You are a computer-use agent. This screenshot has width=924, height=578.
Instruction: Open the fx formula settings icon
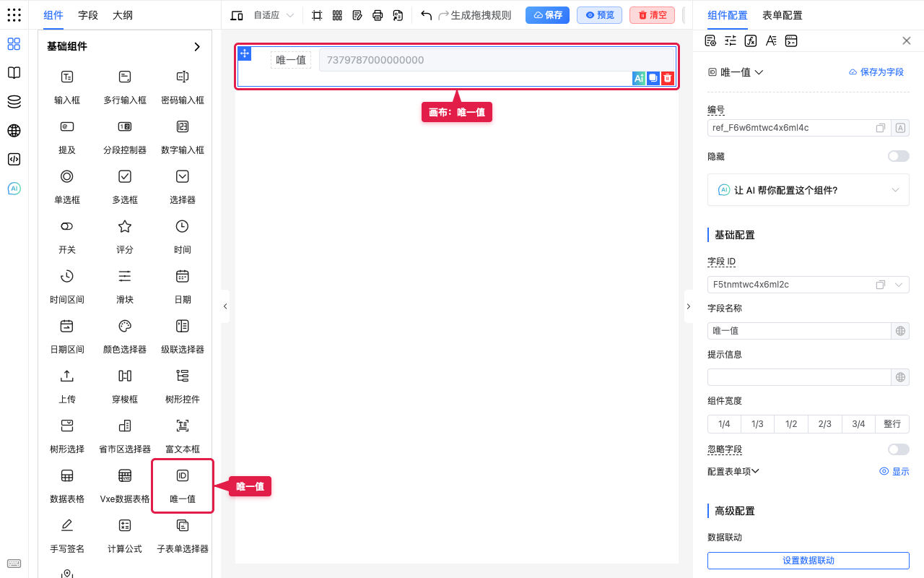click(751, 40)
